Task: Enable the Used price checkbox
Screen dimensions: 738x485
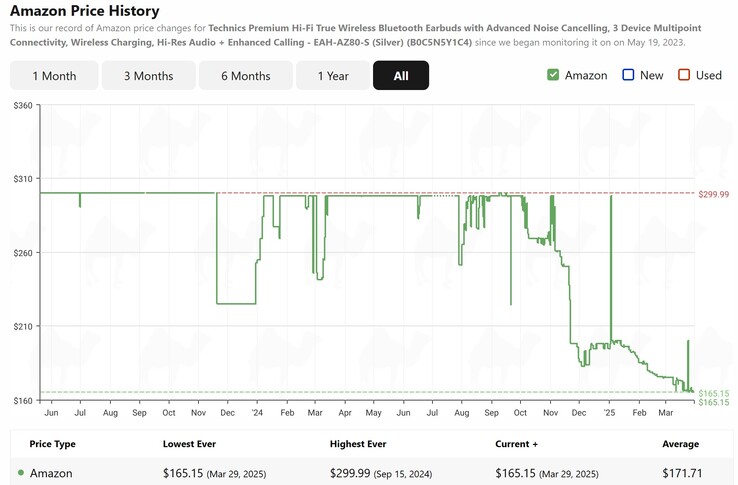Action: click(684, 75)
